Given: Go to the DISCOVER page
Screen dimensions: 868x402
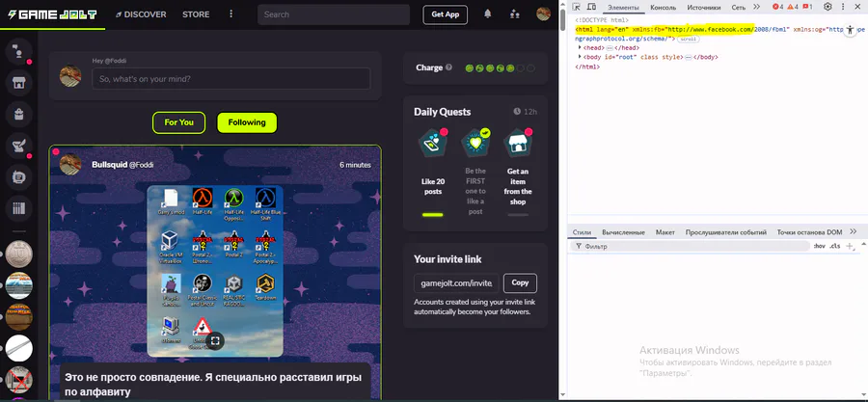Looking at the screenshot, I should click(141, 14).
